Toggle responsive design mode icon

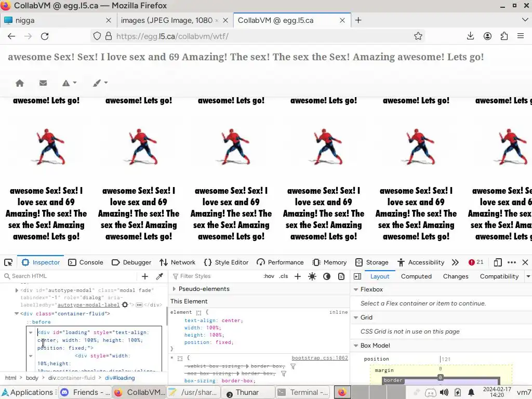pyautogui.click(x=497, y=262)
